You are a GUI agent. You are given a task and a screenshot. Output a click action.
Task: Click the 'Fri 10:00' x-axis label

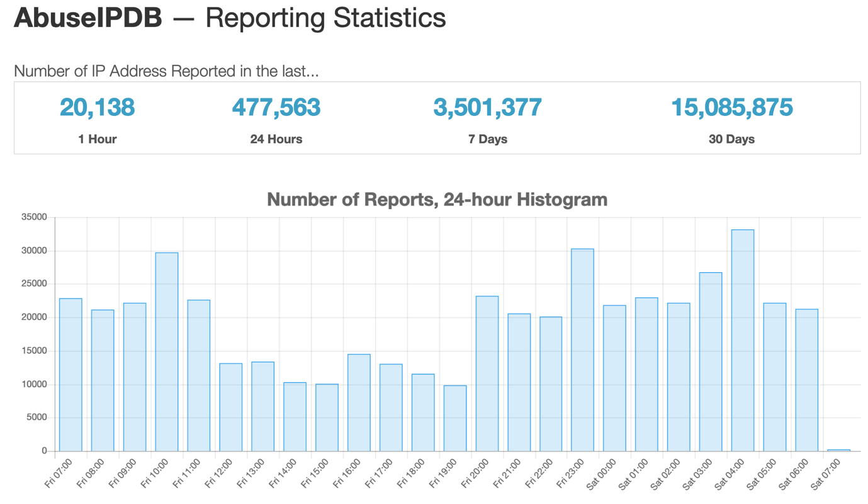pos(154,474)
